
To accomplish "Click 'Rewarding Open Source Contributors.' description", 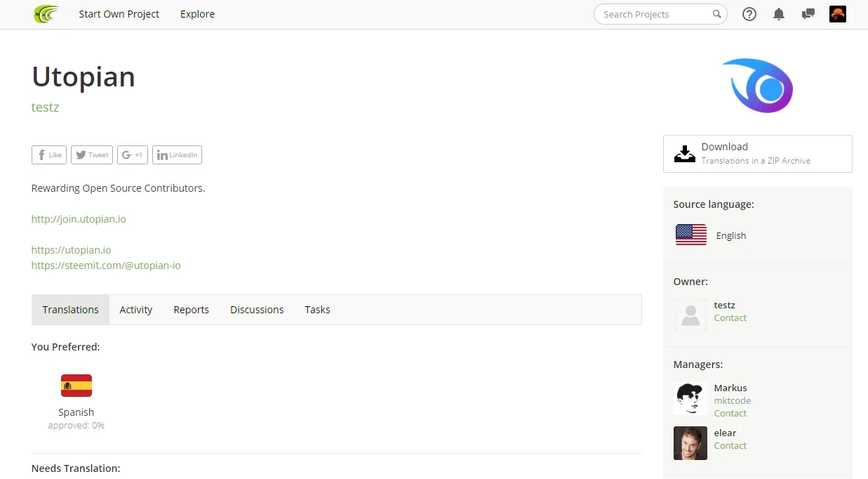I will 119,188.
